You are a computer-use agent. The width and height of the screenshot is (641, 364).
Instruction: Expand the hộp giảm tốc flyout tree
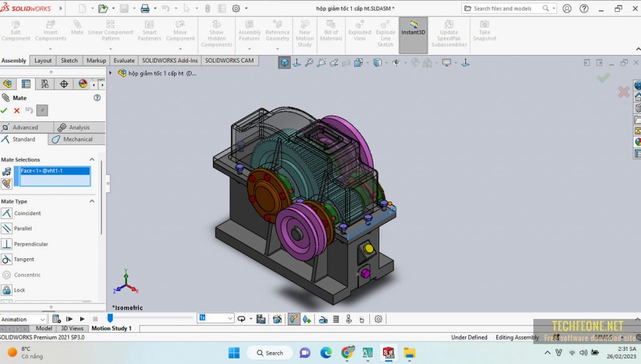click(110, 73)
